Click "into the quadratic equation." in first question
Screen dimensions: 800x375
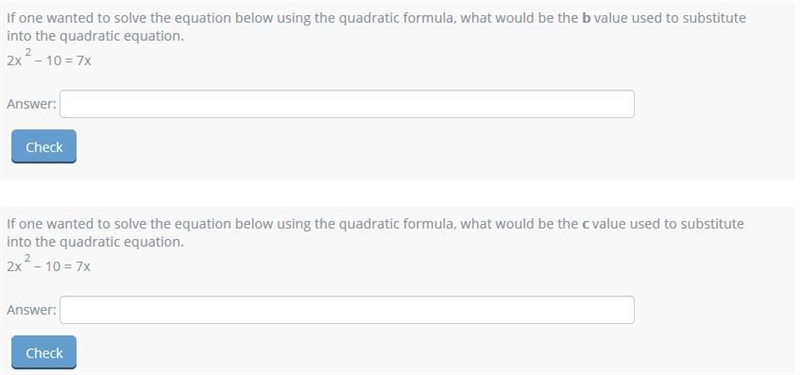95,37
